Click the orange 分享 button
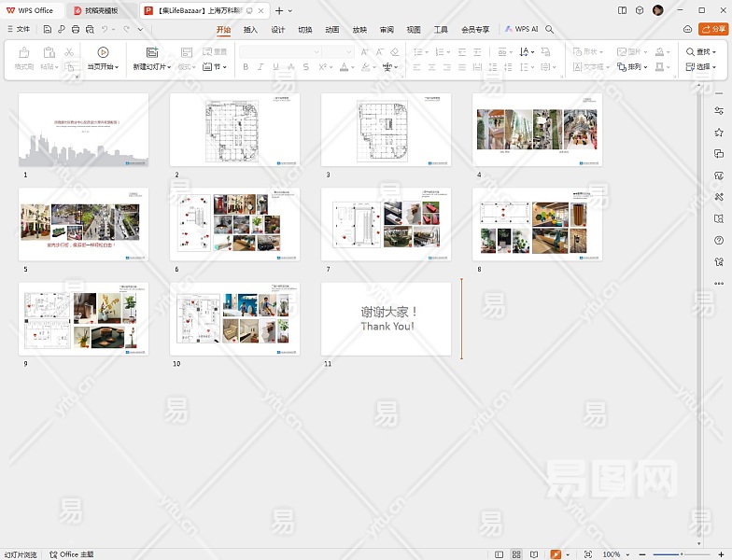The width and height of the screenshot is (732, 560). [713, 29]
